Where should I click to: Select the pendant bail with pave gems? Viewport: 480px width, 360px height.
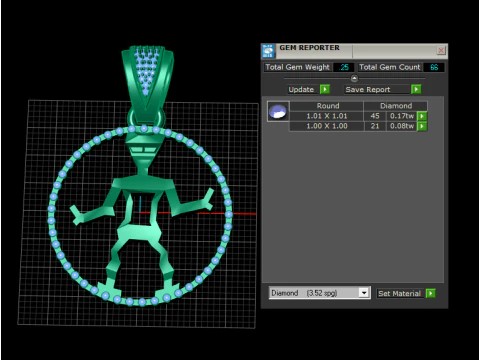click(147, 83)
